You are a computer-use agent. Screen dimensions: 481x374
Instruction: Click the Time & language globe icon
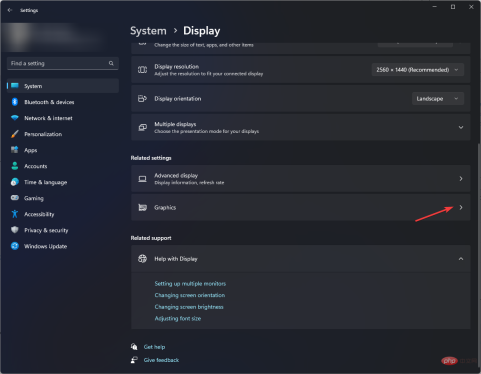[x=15, y=182]
